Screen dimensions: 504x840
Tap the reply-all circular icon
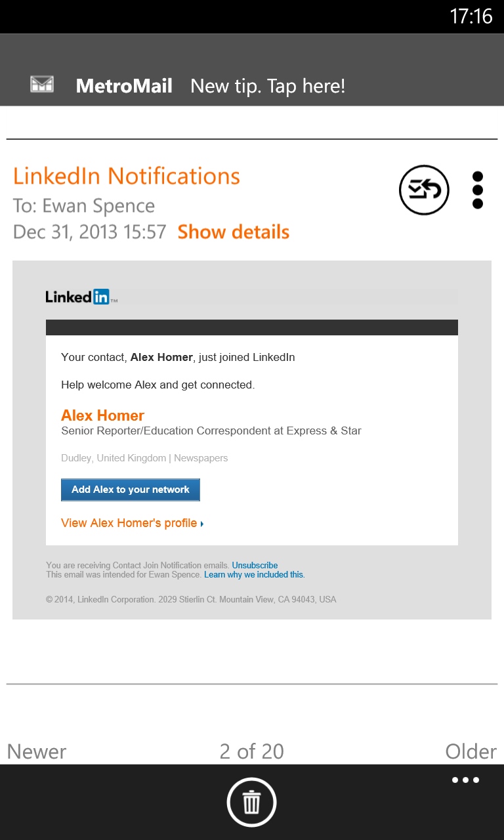tap(424, 190)
